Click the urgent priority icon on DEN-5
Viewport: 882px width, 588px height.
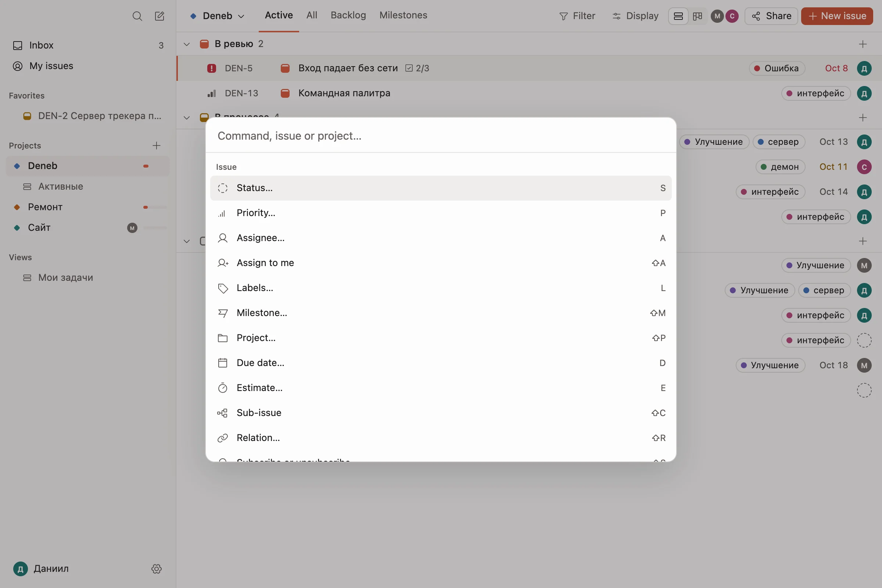click(212, 68)
